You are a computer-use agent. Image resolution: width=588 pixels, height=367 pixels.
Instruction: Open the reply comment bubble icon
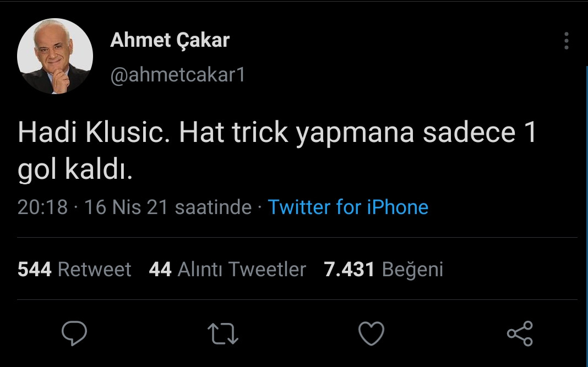coord(75,332)
